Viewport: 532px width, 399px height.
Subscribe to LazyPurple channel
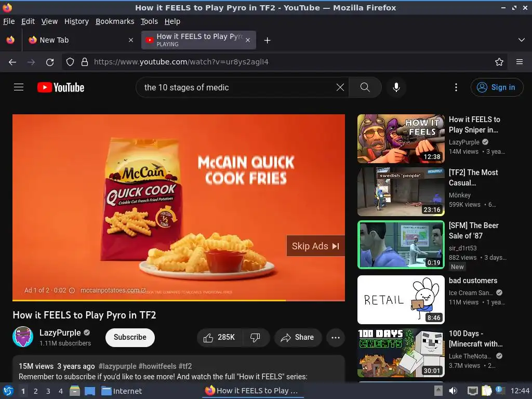coord(130,337)
